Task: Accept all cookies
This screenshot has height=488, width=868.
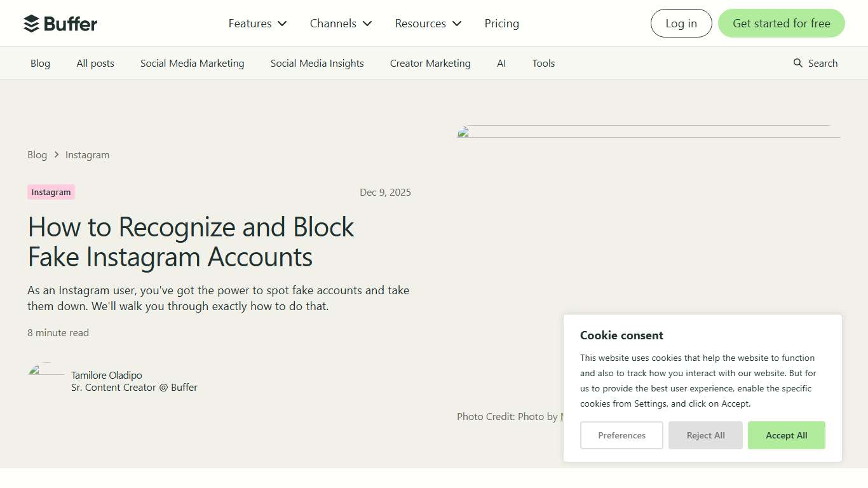Action: click(x=786, y=435)
